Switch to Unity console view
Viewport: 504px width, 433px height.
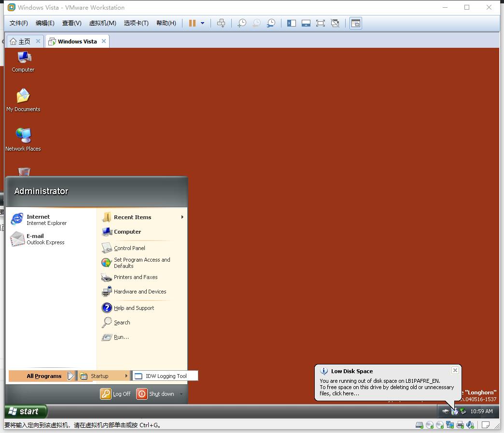coord(355,23)
